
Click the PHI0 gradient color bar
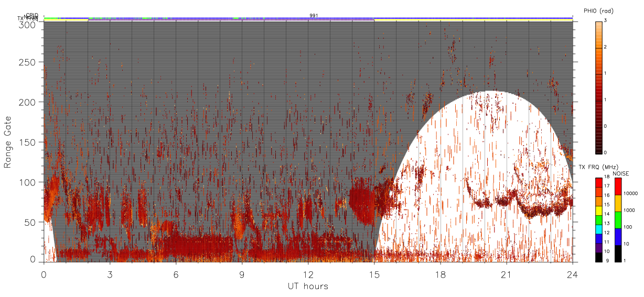[598, 87]
